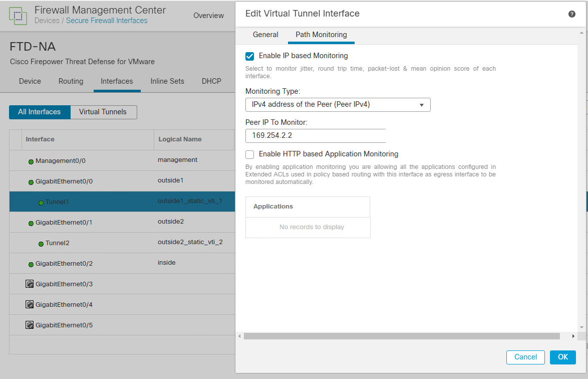Image resolution: width=588 pixels, height=379 pixels.
Task: Open the help question mark icon
Action: (x=571, y=14)
